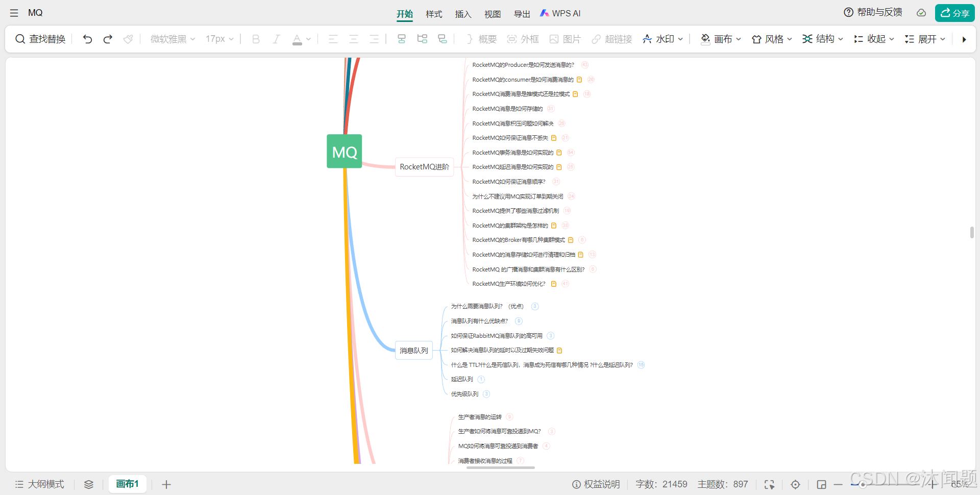
Task: Add a boundary frame (外框)
Action: pos(523,39)
